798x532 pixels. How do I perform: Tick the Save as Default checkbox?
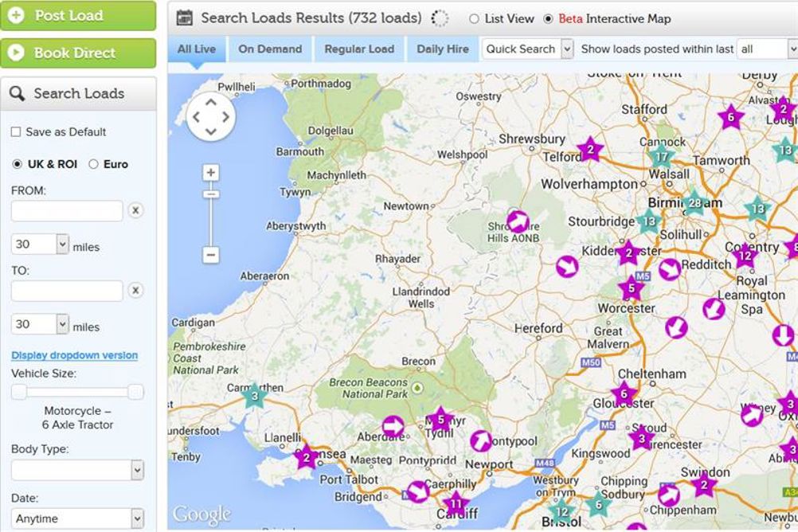16,132
